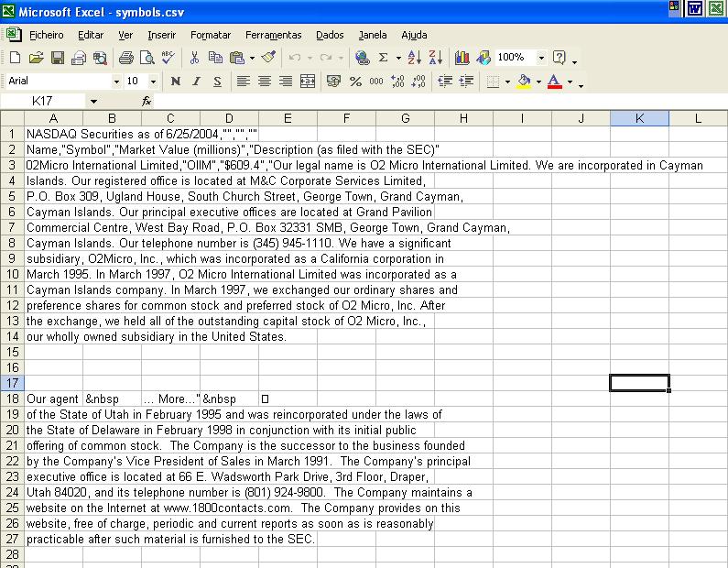Image resolution: width=728 pixels, height=568 pixels.
Task: Expand the Font Color dropdown arrow
Action: click(570, 82)
